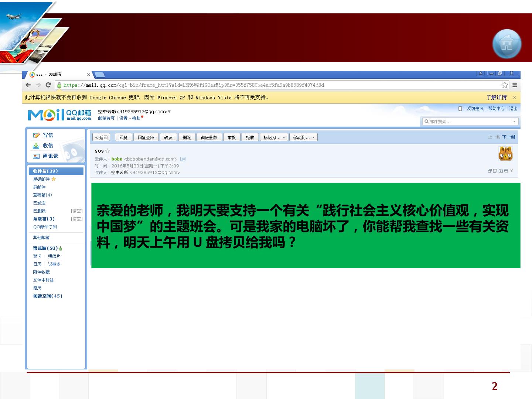Click the sender's cat avatar
The height and width of the screenshot is (399, 532).
click(505, 153)
